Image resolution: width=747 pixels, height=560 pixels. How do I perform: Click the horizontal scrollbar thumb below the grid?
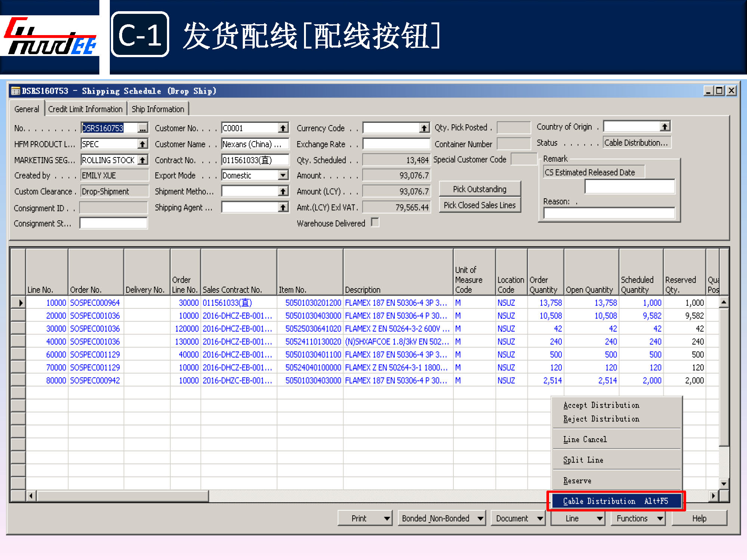pyautogui.click(x=123, y=496)
